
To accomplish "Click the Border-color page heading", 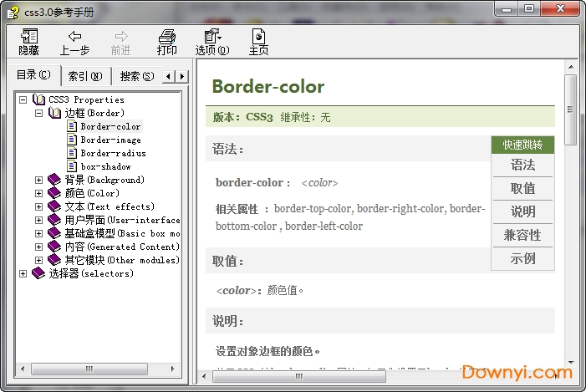I will click(x=268, y=86).
